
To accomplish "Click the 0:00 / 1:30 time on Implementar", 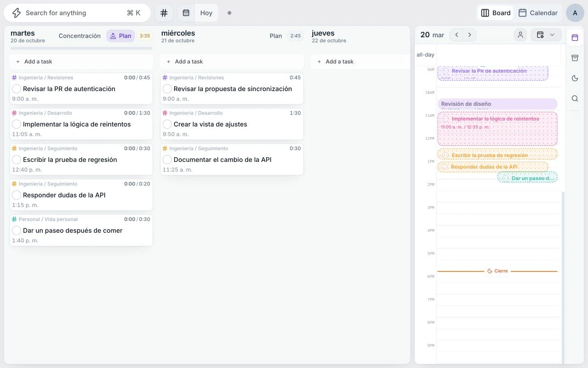I will coord(137,113).
